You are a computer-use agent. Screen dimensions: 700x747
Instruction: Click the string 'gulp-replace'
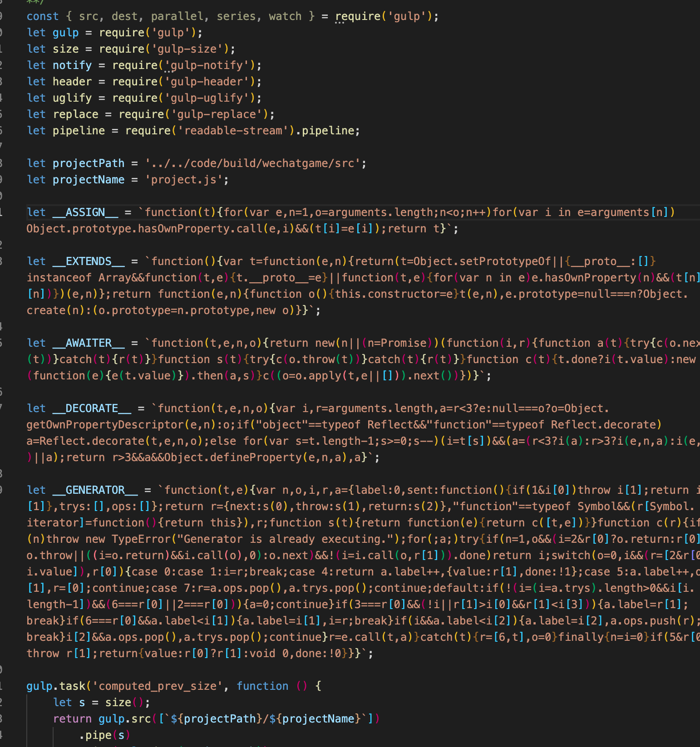217,114
